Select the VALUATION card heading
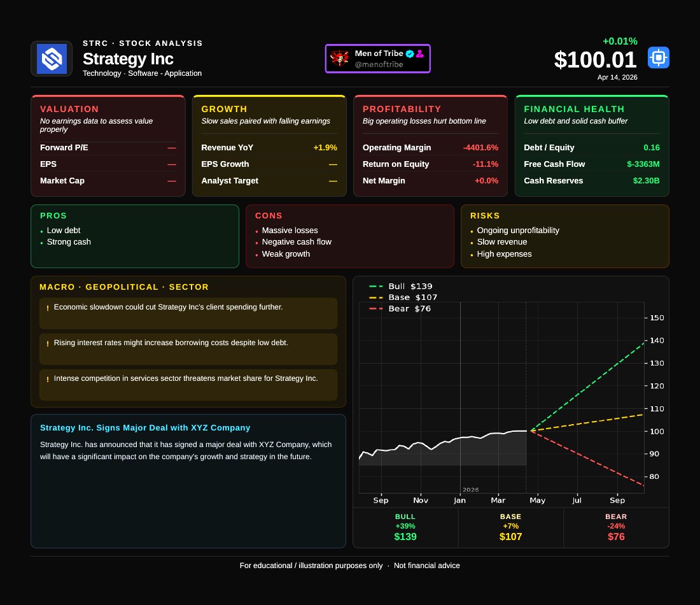Image resolution: width=700 pixels, height=605 pixels. [69, 109]
